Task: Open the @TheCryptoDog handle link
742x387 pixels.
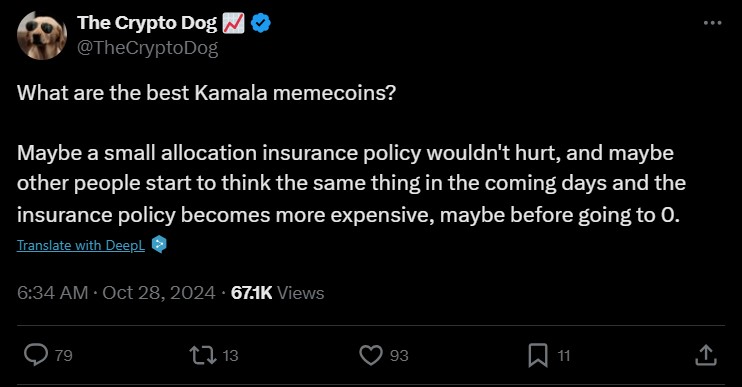Action: click(x=147, y=48)
